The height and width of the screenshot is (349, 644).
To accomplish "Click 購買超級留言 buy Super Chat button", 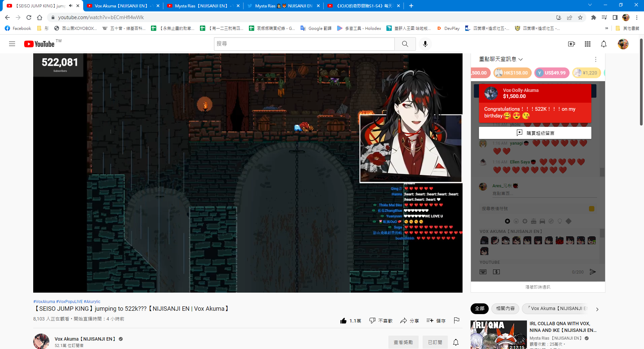I will point(535,133).
